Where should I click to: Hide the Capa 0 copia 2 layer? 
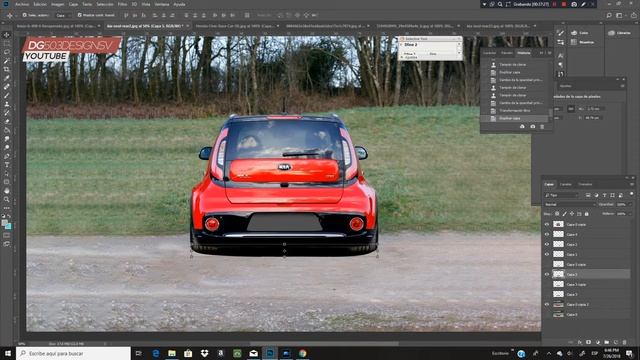coord(547,304)
